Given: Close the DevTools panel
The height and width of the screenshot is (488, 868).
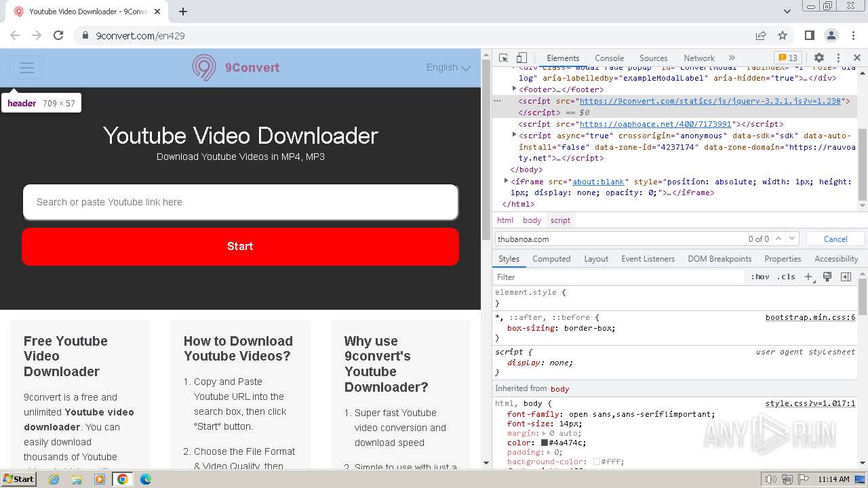Looking at the screenshot, I should [857, 58].
